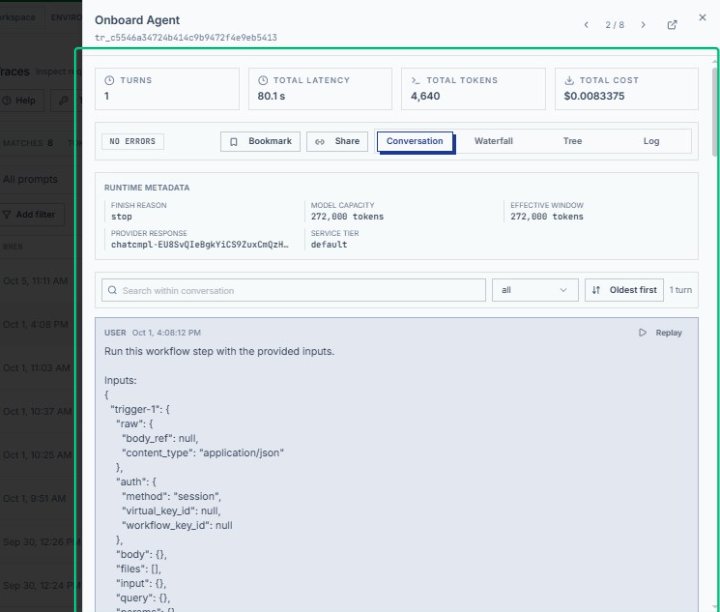
Task: Open the 'all' filter dropdown
Action: point(535,290)
